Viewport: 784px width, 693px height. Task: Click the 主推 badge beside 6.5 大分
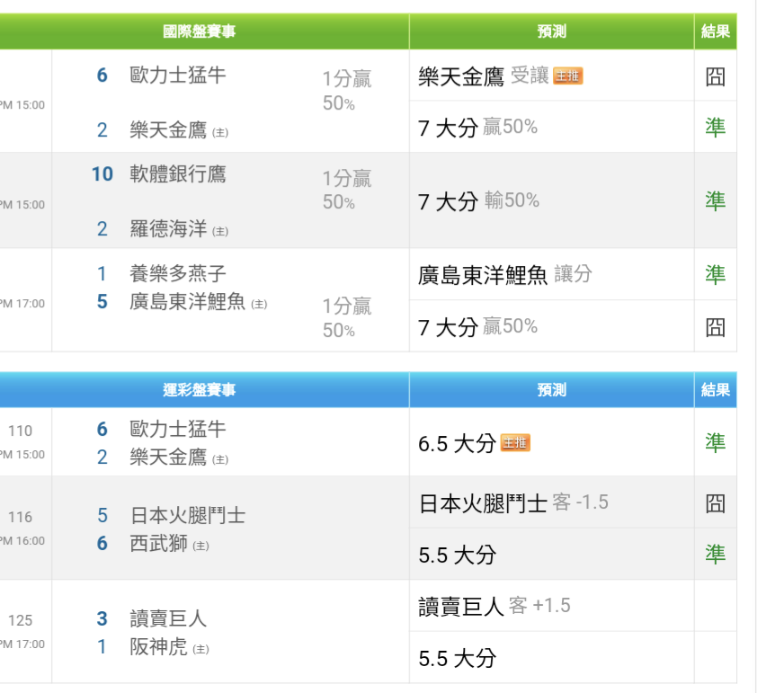[x=515, y=443]
